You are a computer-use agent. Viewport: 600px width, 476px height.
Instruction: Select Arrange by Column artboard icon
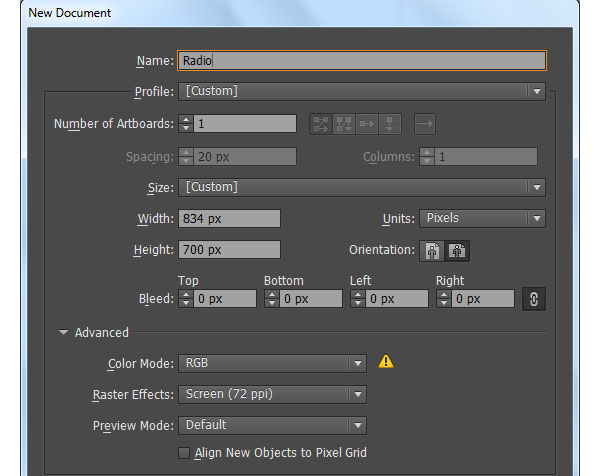point(390,124)
